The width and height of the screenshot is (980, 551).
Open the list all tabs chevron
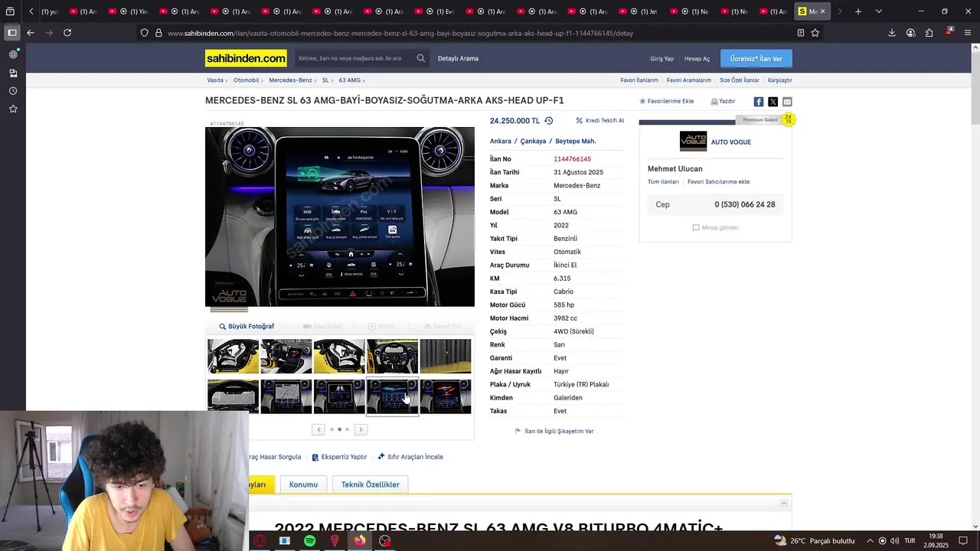coord(878,11)
